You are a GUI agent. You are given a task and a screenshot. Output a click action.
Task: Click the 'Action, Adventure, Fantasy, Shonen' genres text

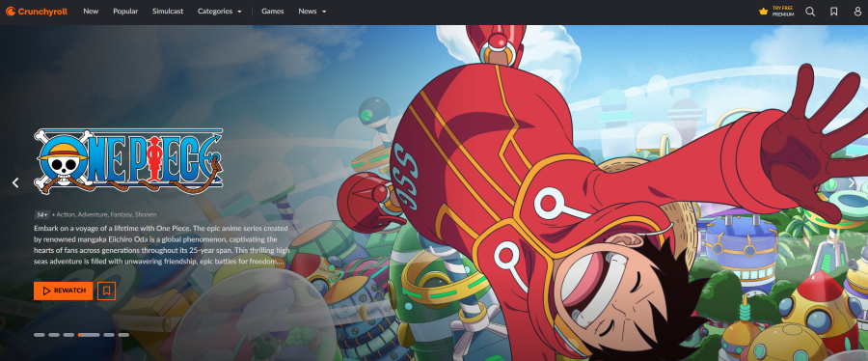106,214
